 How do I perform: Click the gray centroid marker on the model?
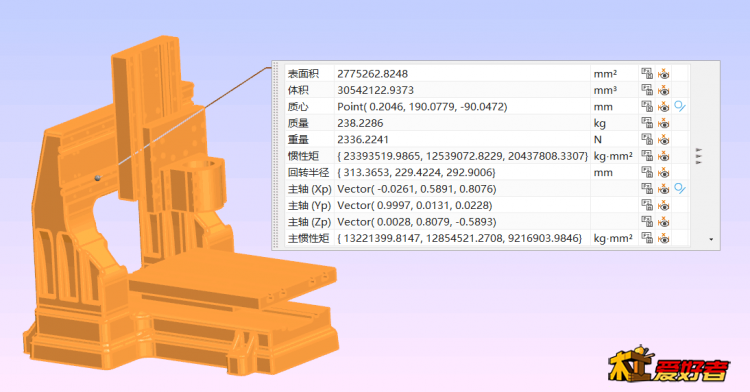pos(98,178)
